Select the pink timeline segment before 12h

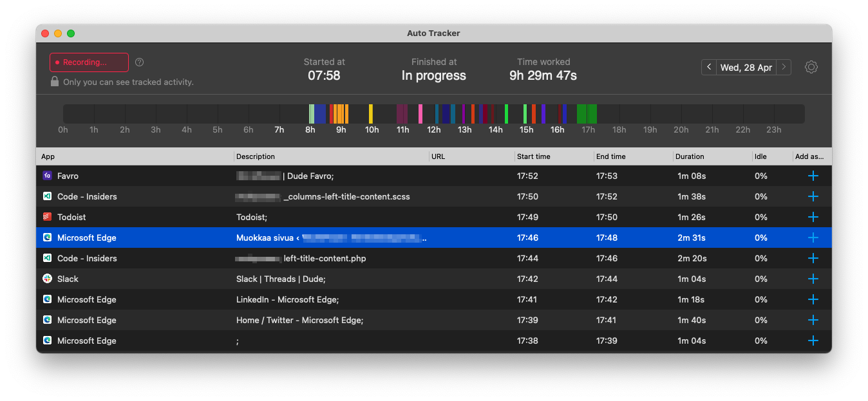click(420, 114)
